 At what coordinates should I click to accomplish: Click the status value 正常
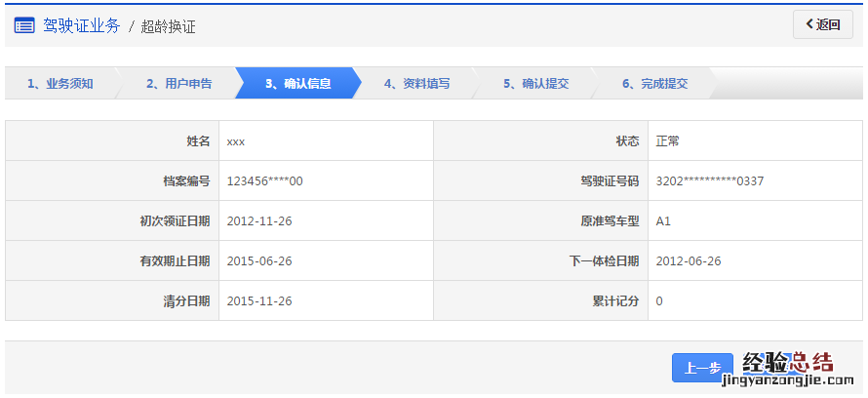(x=668, y=141)
